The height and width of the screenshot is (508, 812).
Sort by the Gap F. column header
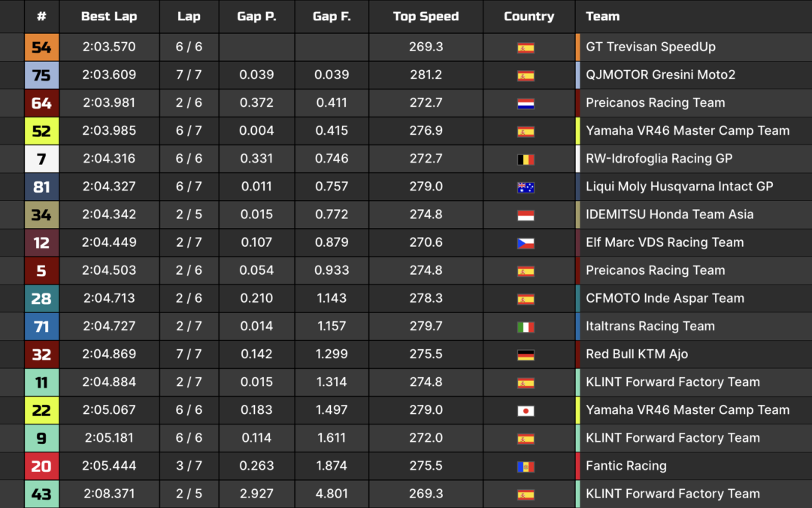(x=332, y=16)
